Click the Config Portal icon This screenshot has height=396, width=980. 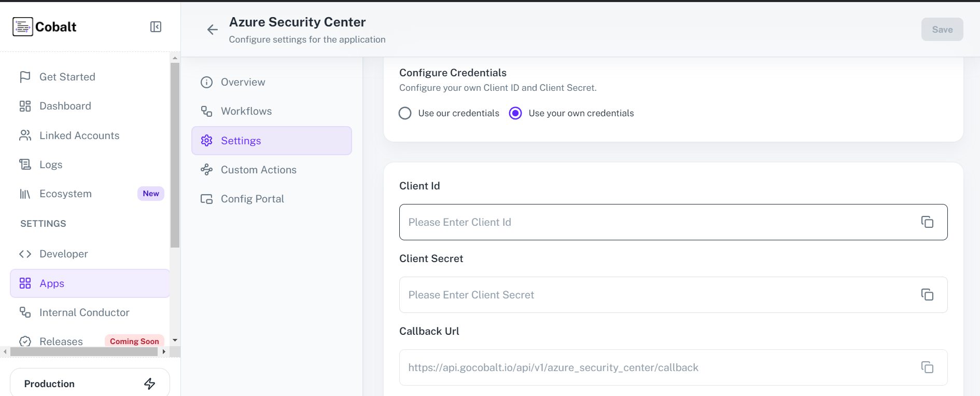click(x=206, y=199)
